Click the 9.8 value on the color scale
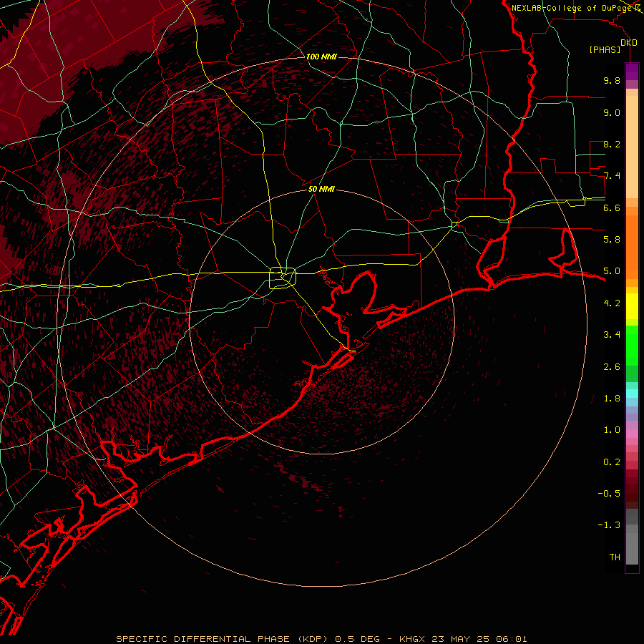The height and width of the screenshot is (644, 644). pyautogui.click(x=612, y=80)
